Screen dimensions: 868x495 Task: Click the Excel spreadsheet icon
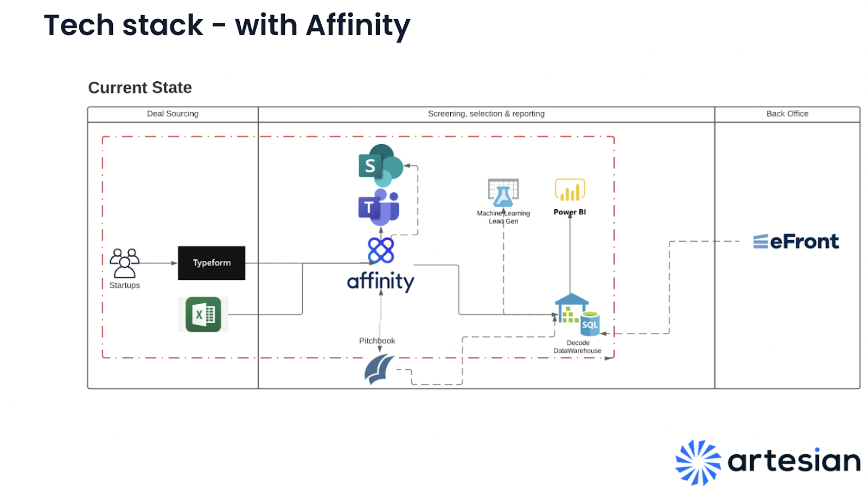203,314
